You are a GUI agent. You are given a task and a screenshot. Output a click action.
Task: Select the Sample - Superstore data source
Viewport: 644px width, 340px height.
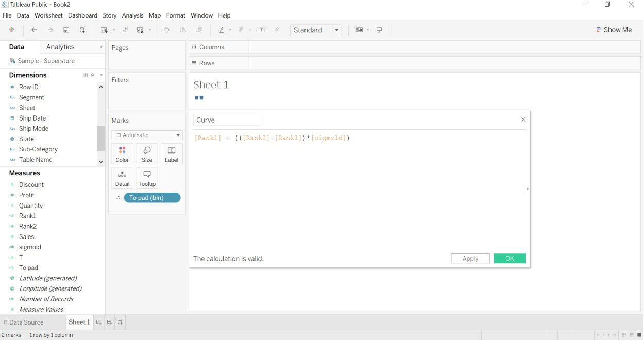pyautogui.click(x=46, y=61)
